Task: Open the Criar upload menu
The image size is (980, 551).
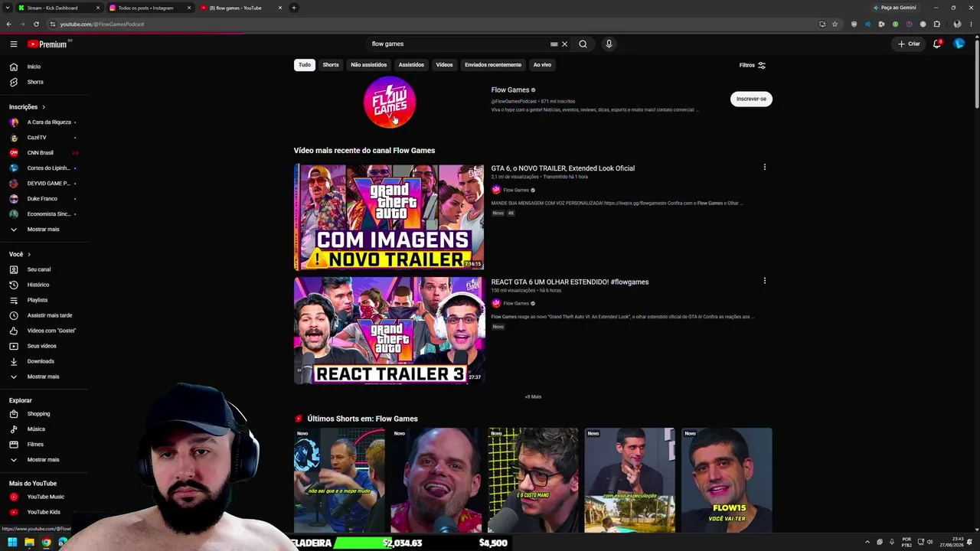Action: pyautogui.click(x=909, y=44)
